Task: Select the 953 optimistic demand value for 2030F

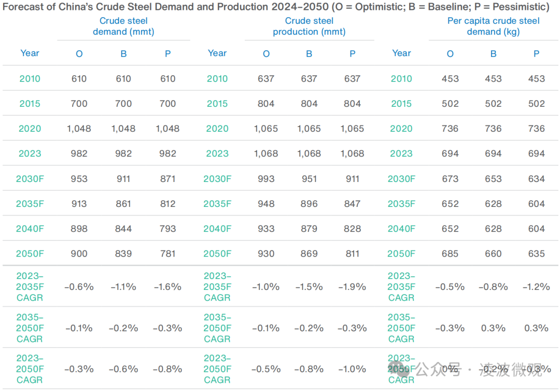Action: tap(79, 179)
